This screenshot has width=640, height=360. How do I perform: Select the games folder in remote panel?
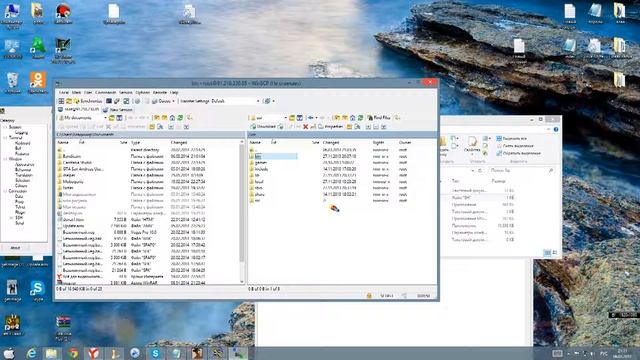point(260,162)
